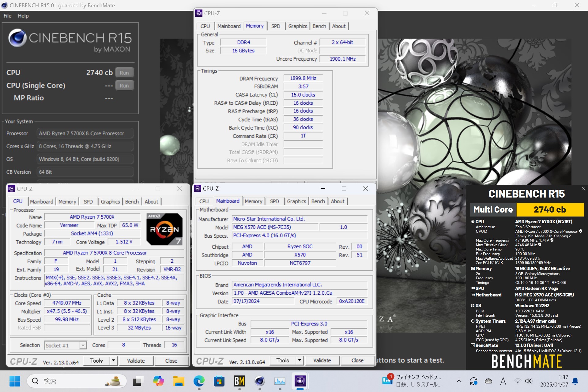Click the CPU Microcode 0xA20120E value
The width and height of the screenshot is (588, 392).
(x=352, y=301)
